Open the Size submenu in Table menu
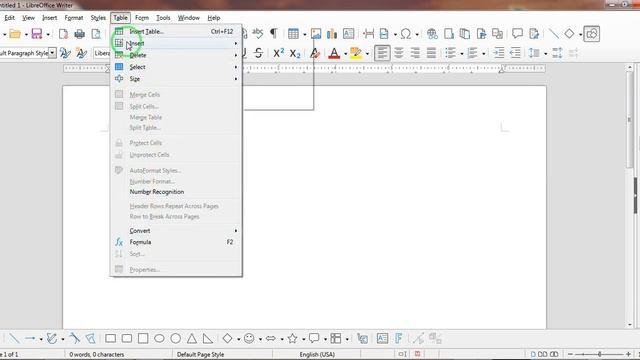640x360 pixels. pyautogui.click(x=176, y=79)
